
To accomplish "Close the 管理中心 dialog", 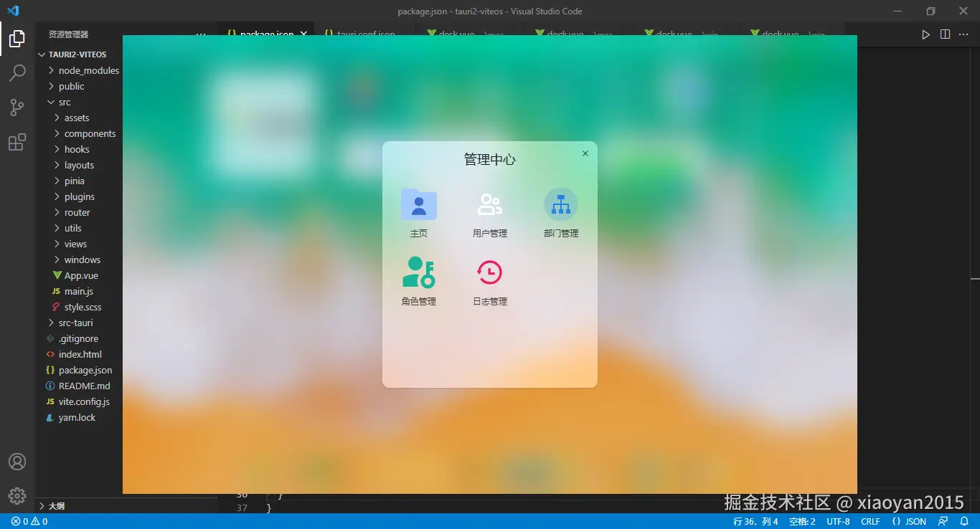I will [x=585, y=153].
